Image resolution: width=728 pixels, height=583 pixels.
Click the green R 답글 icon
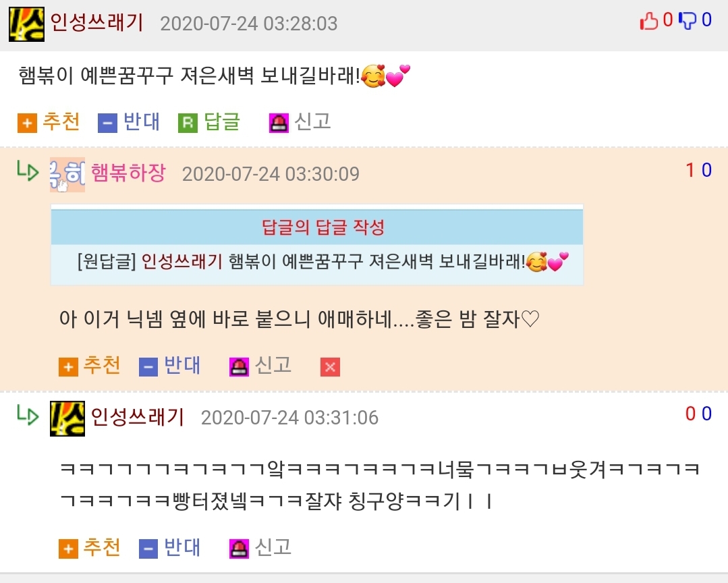tap(188, 123)
